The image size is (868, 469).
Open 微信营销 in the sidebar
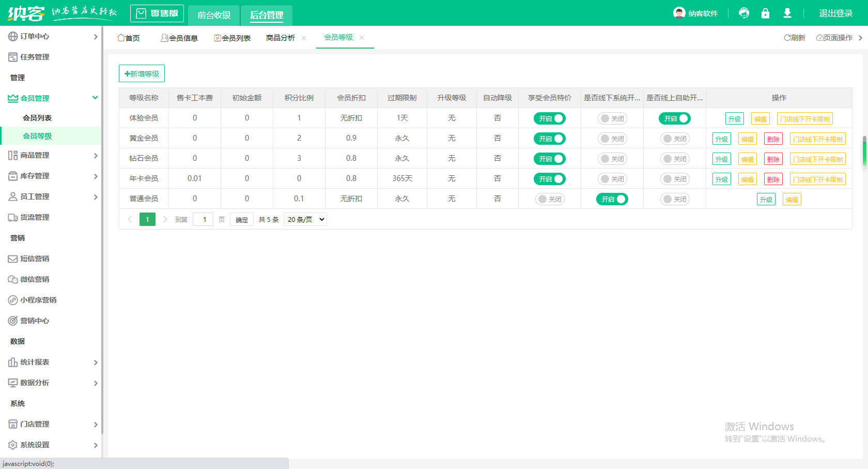(35, 279)
